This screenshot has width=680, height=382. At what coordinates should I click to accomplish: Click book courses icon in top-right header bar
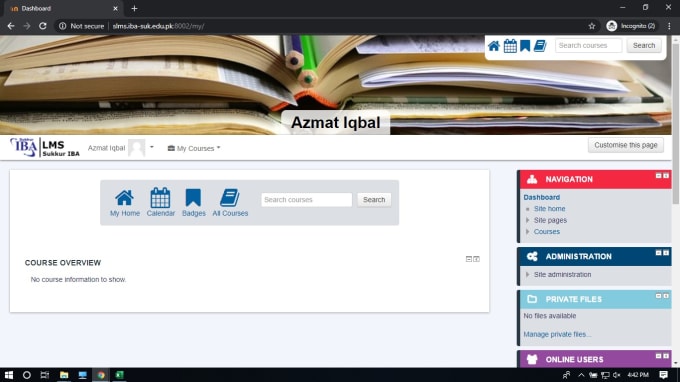click(x=540, y=46)
